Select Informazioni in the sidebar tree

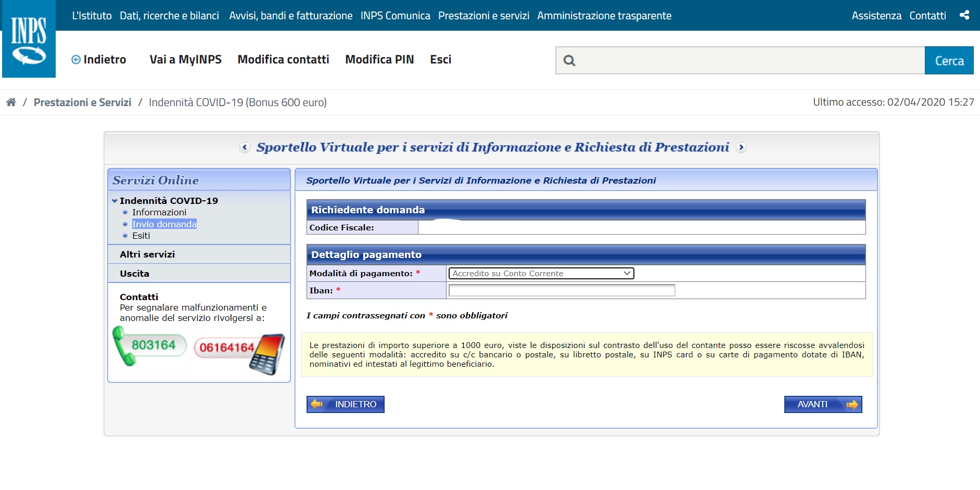159,212
